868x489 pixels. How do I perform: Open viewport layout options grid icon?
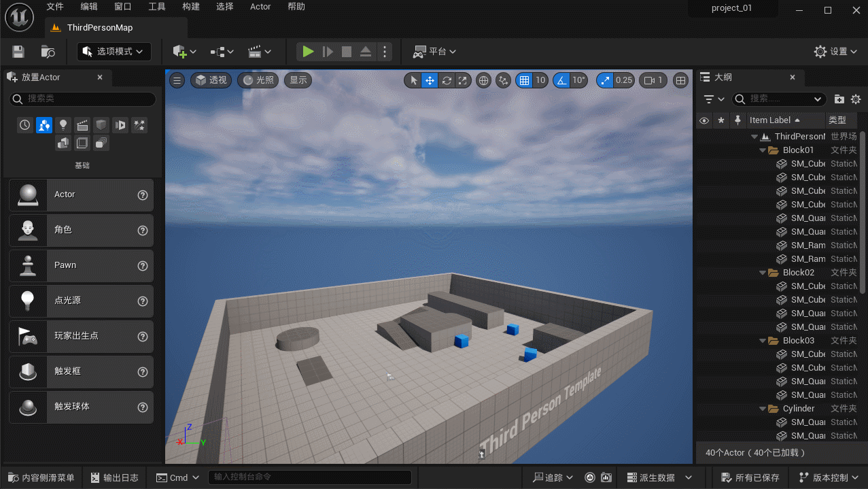tap(680, 80)
